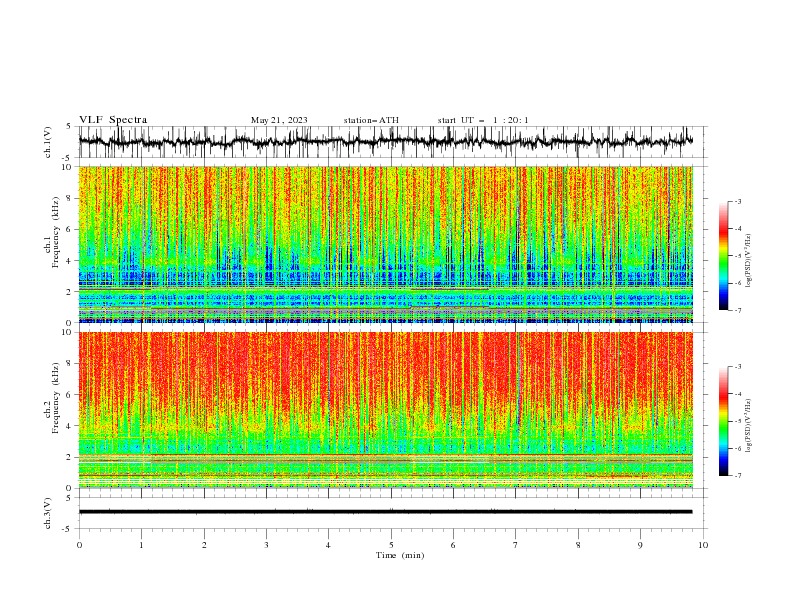Click time axis tick label "1"
This screenshot has height=612, width=792.
coord(141,545)
